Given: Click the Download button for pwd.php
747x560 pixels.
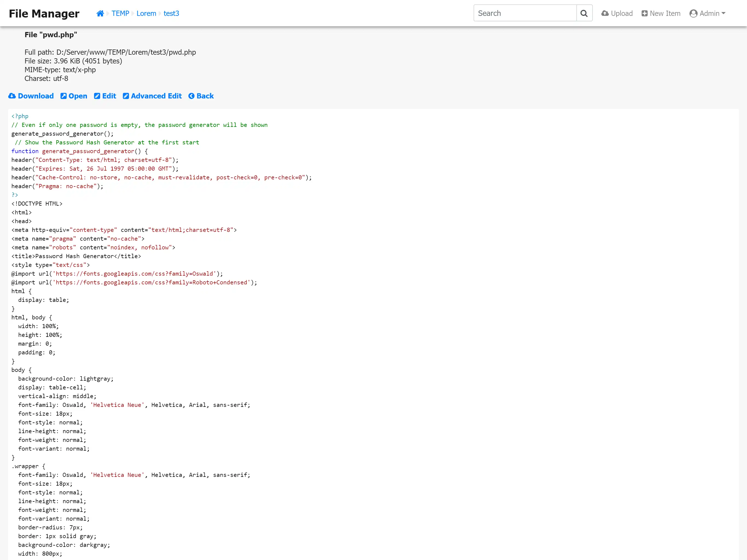Looking at the screenshot, I should coord(31,96).
